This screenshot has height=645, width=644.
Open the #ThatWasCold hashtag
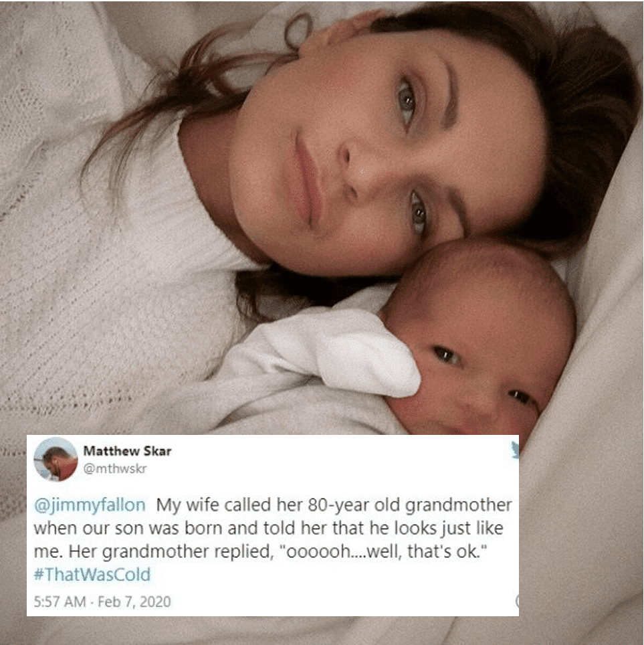pyautogui.click(x=92, y=574)
